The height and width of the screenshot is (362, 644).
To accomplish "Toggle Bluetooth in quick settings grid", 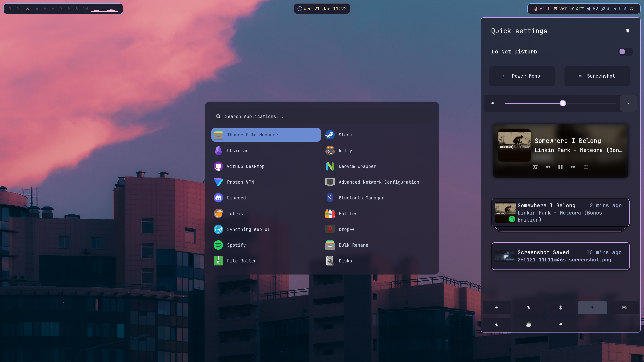I will coord(560,308).
